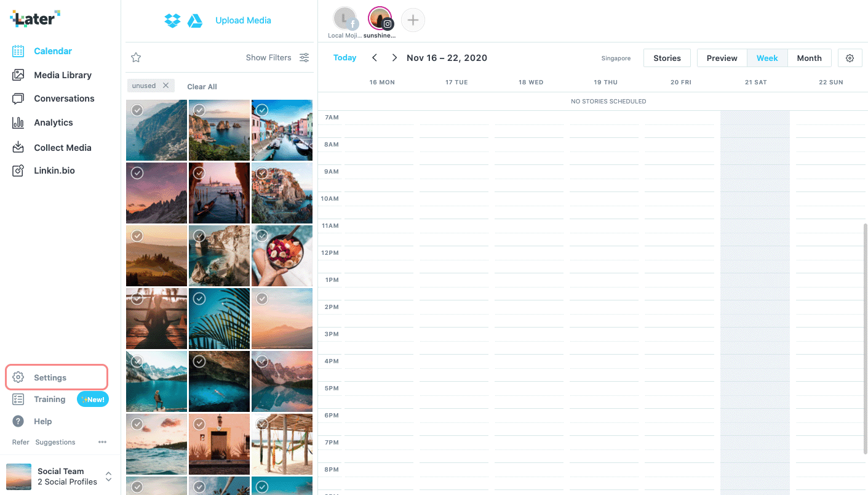Click the 21 SAT column header
The height and width of the screenshot is (495, 868).
tap(755, 82)
